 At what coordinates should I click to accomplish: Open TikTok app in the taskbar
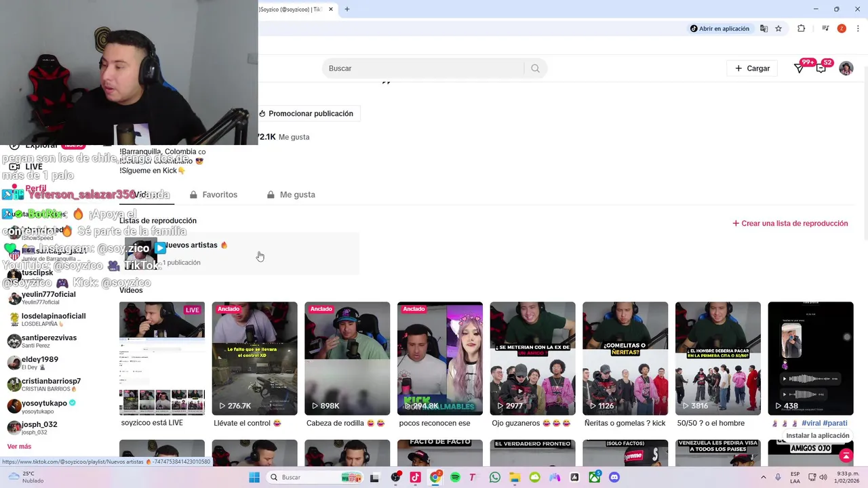tap(415, 477)
